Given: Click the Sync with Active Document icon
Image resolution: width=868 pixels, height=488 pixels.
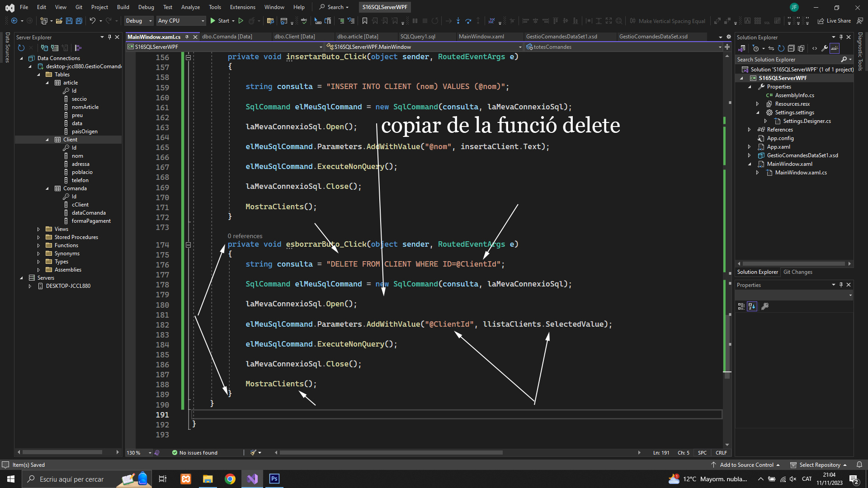Looking at the screenshot, I should click(771, 48).
